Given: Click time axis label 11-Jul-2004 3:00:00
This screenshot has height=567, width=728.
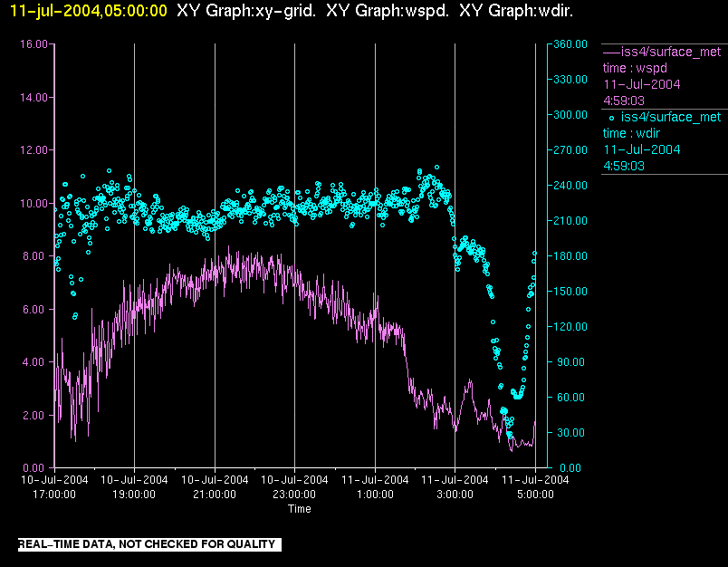Looking at the screenshot, I should pyautogui.click(x=455, y=487).
